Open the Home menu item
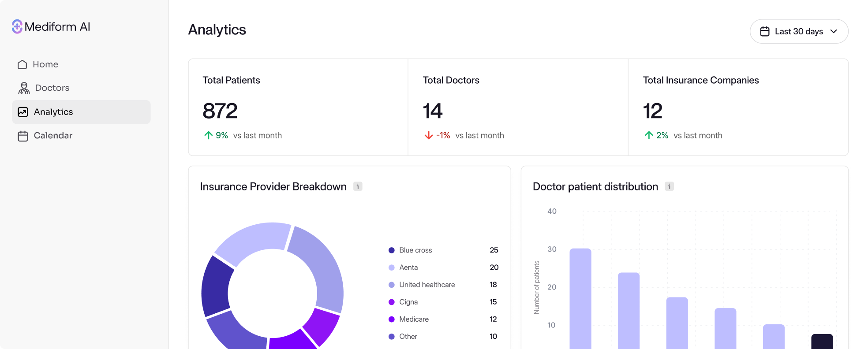Viewport: 868px width, 349px height. [x=81, y=64]
